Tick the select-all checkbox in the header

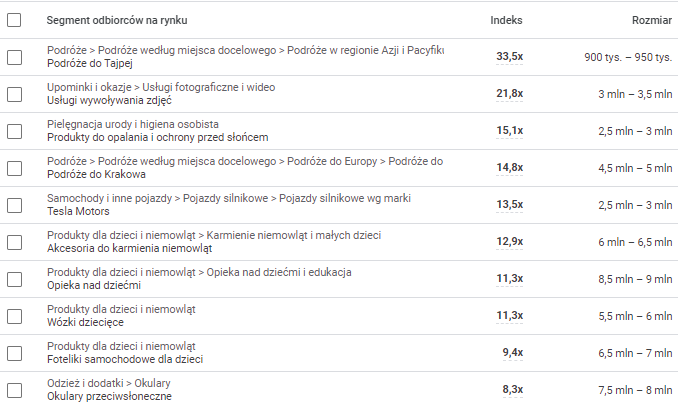(x=14, y=20)
